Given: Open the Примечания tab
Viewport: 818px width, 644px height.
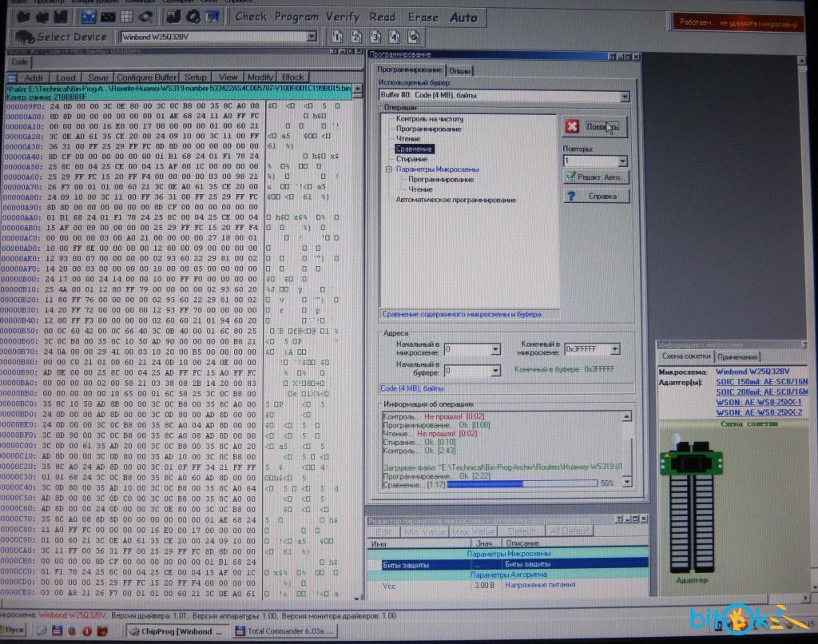Looking at the screenshot, I should (x=737, y=356).
